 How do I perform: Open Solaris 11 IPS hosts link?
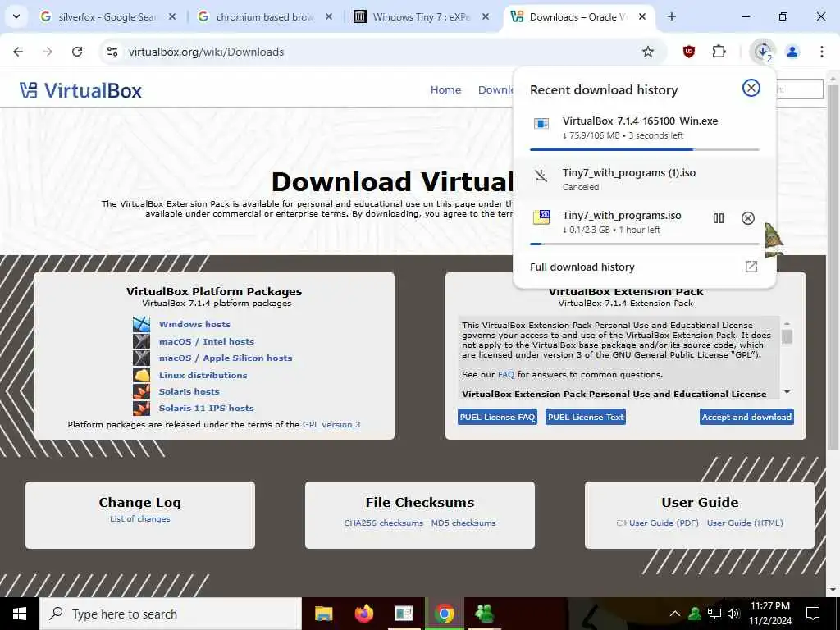point(206,408)
